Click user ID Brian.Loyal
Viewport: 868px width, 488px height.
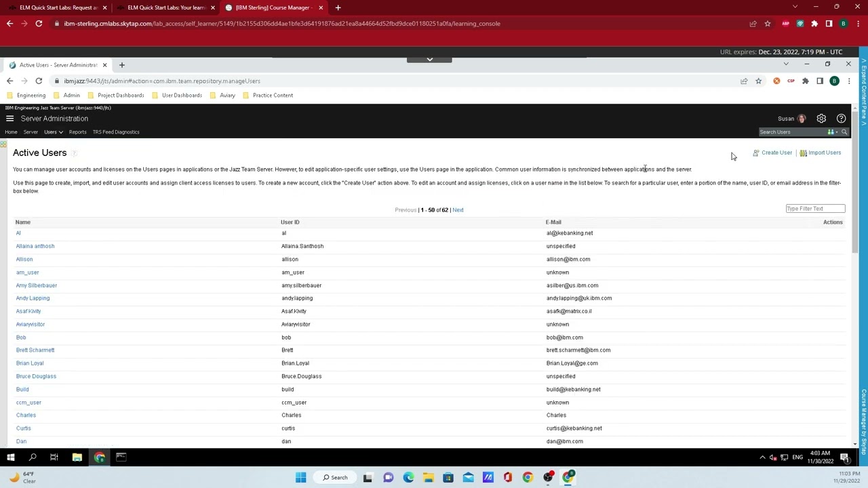pos(295,363)
